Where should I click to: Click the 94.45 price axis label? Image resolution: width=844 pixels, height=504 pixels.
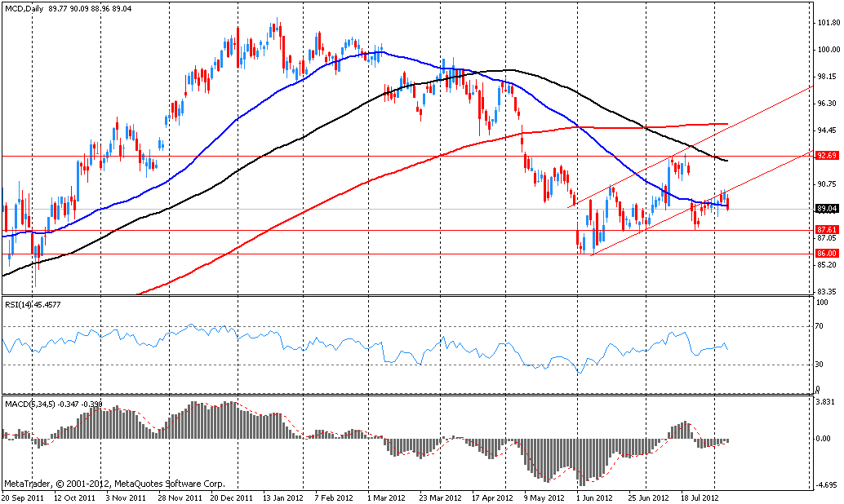point(827,130)
